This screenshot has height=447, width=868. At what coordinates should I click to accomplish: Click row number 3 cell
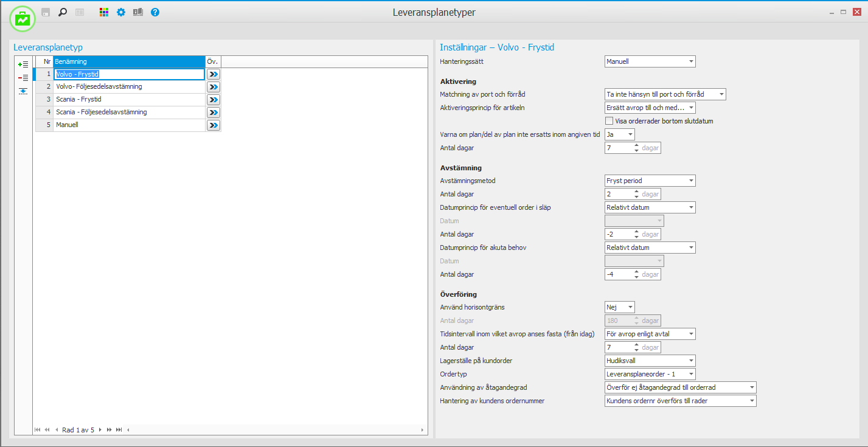44,100
